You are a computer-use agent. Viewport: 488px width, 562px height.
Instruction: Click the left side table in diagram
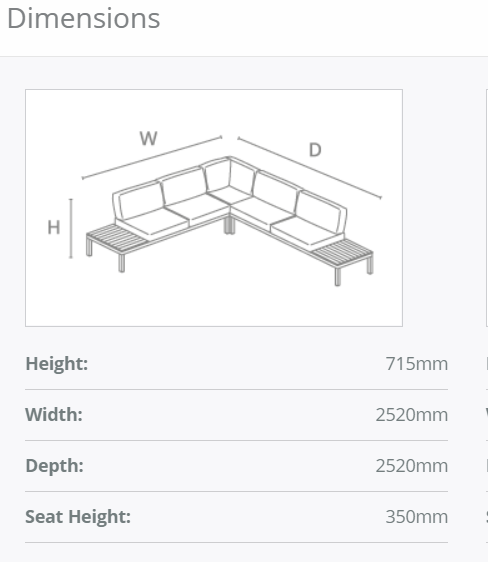(x=116, y=238)
